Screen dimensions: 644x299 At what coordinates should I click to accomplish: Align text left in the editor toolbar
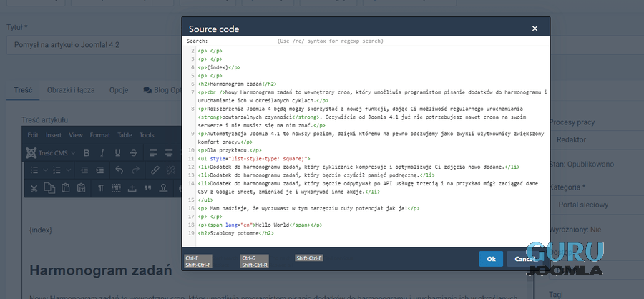(x=153, y=153)
